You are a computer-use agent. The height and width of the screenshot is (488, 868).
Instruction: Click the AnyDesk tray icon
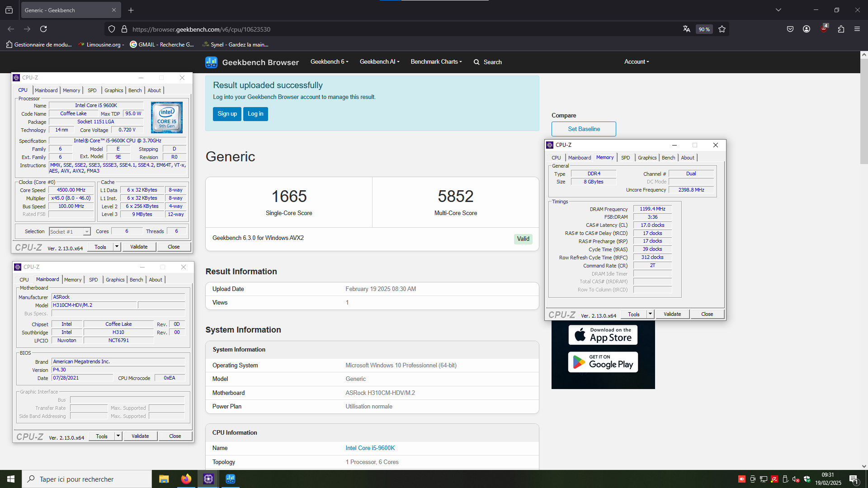tap(742, 479)
